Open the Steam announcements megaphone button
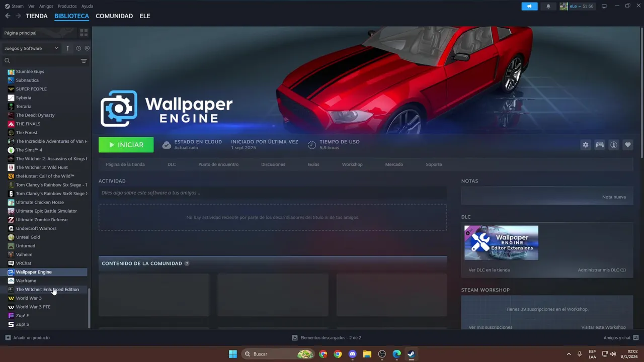This screenshot has height=362, width=644. [529, 6]
